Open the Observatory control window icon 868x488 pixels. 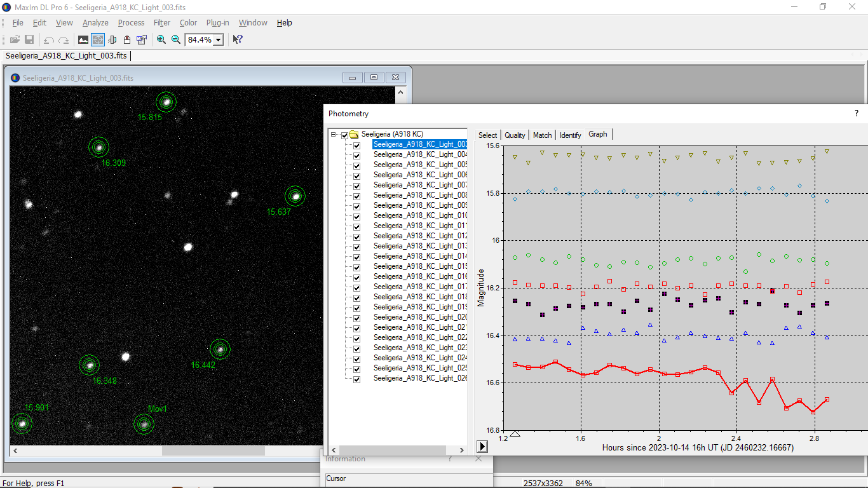pos(112,39)
